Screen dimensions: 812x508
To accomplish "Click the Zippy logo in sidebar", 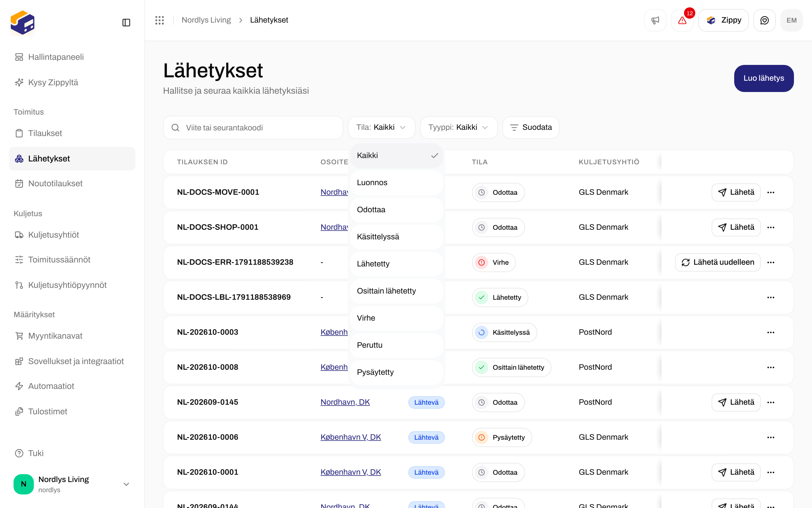I will [x=23, y=23].
